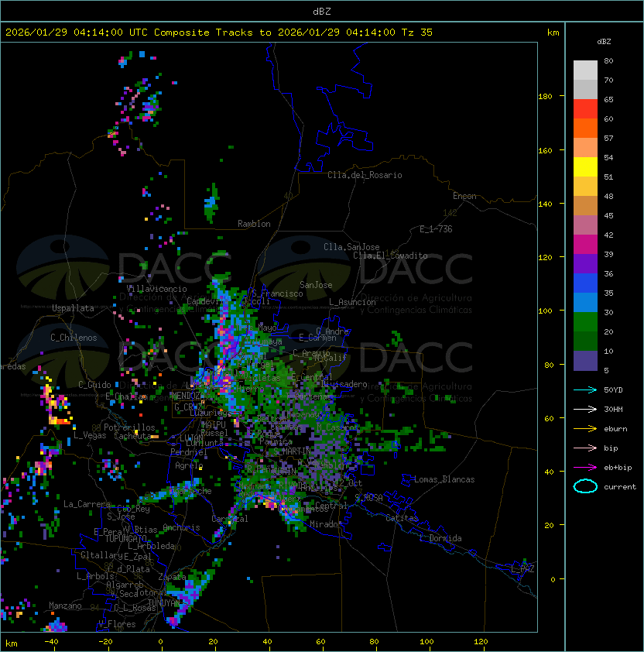The width and height of the screenshot is (644, 652).
Task: Pick the light gray swatch below 80
Action: click(585, 70)
